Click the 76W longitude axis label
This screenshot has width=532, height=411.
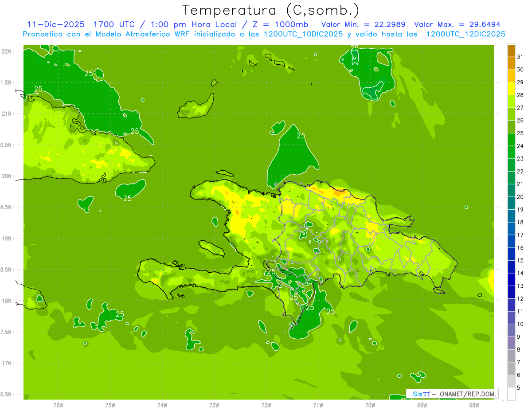[x=58, y=405]
